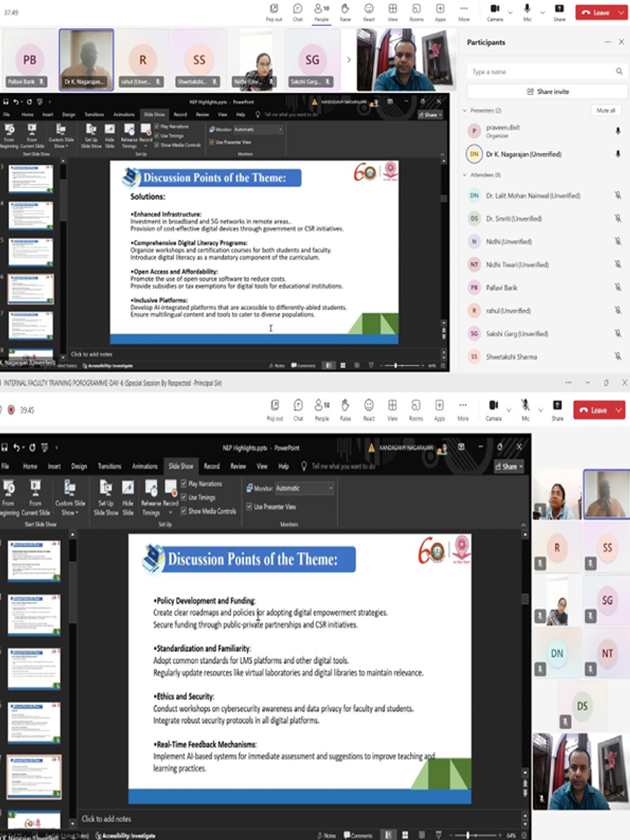The width and height of the screenshot is (630, 840).
Task: Turn off Camera in upper meeting toolbar
Action: point(495,11)
